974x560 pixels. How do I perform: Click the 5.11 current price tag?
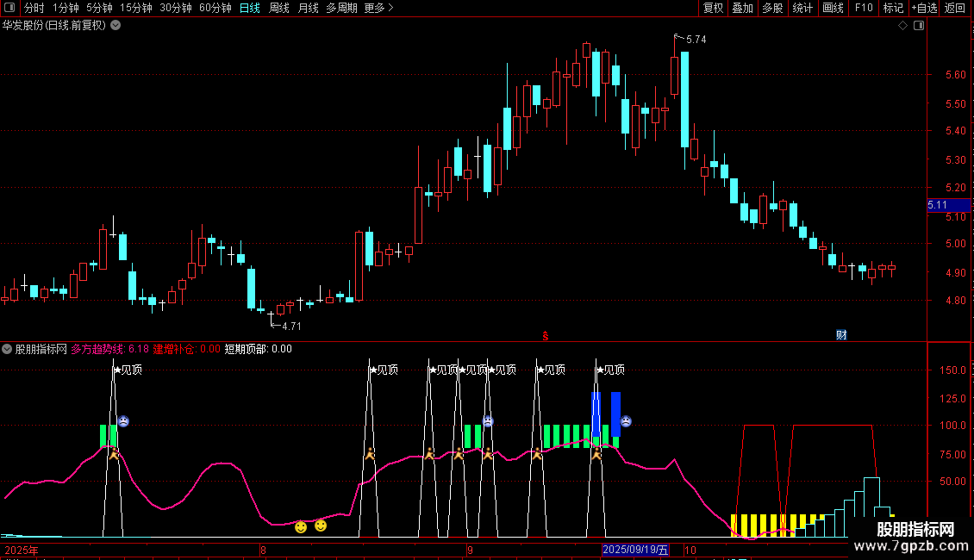[x=948, y=205]
